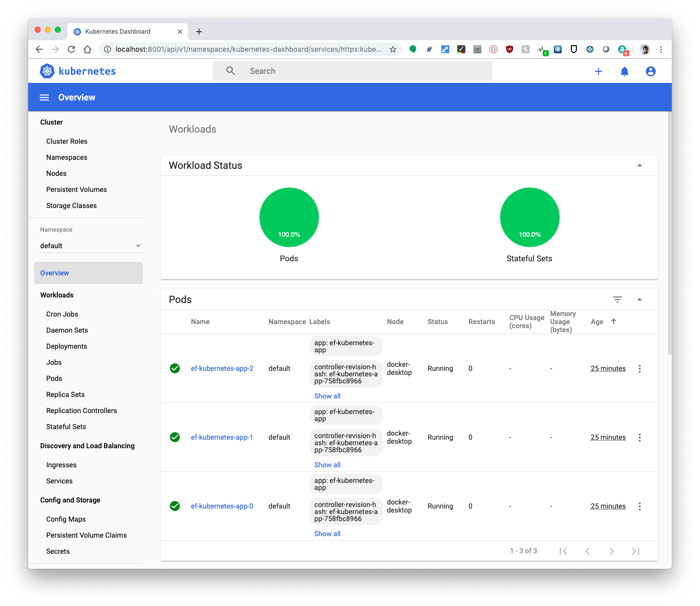Viewport: 700px width, 606px height.
Task: Open the Chrome three-dot menu
Action: pyautogui.click(x=661, y=49)
